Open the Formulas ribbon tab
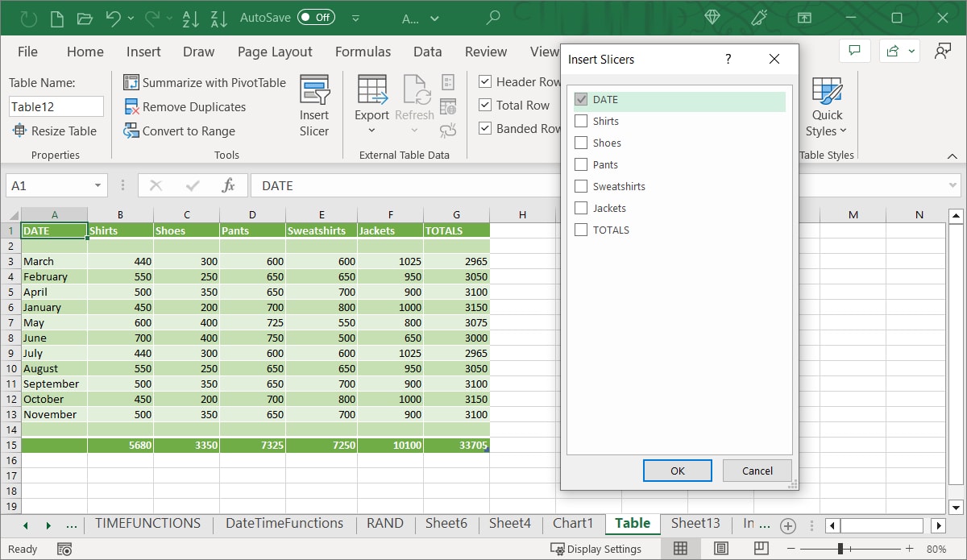The width and height of the screenshot is (967, 560). (x=363, y=52)
